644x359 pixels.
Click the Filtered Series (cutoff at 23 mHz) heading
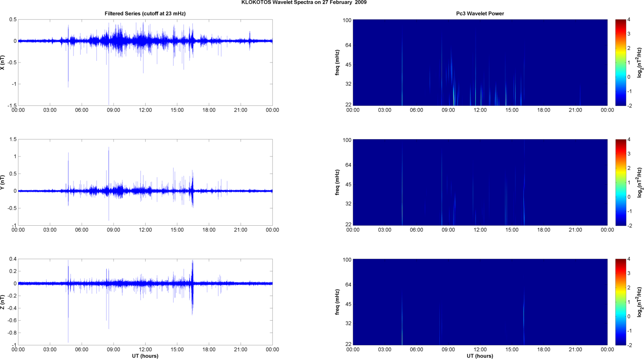click(145, 13)
